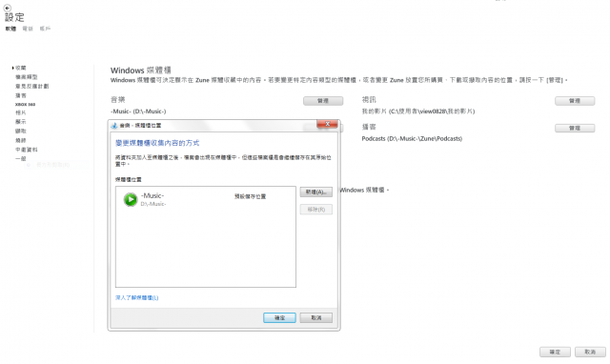The image size is (610, 364).
Task: Click the icon in the dialog title bar
Action: tap(114, 126)
